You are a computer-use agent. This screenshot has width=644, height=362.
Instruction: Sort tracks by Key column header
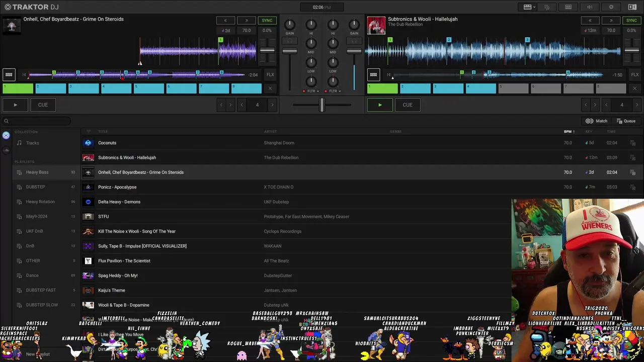click(589, 132)
